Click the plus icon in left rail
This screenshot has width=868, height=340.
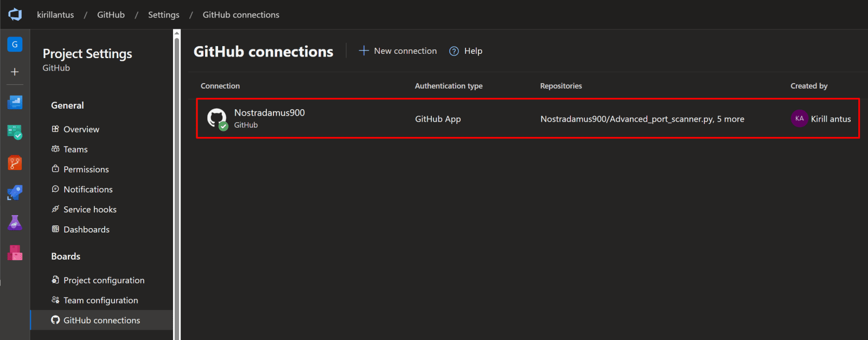(15, 72)
